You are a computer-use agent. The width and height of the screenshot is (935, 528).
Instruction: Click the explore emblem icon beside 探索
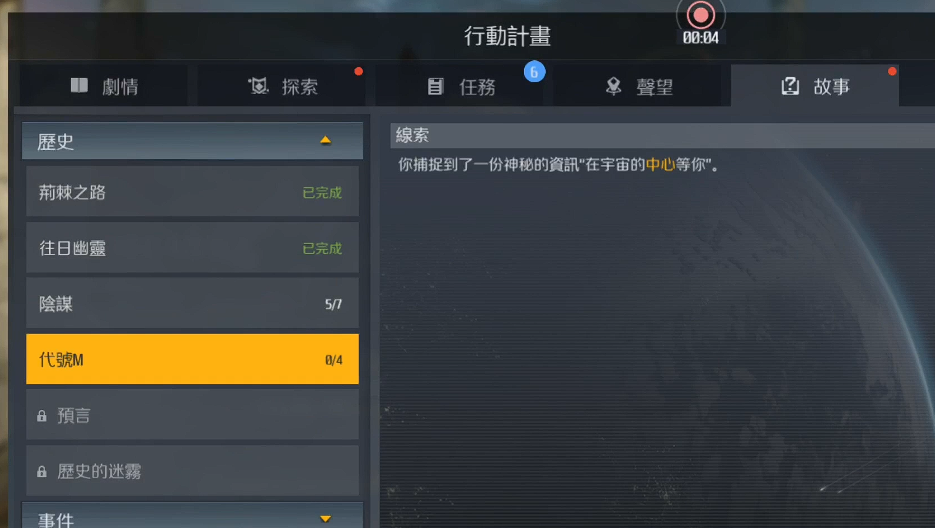[258, 86]
